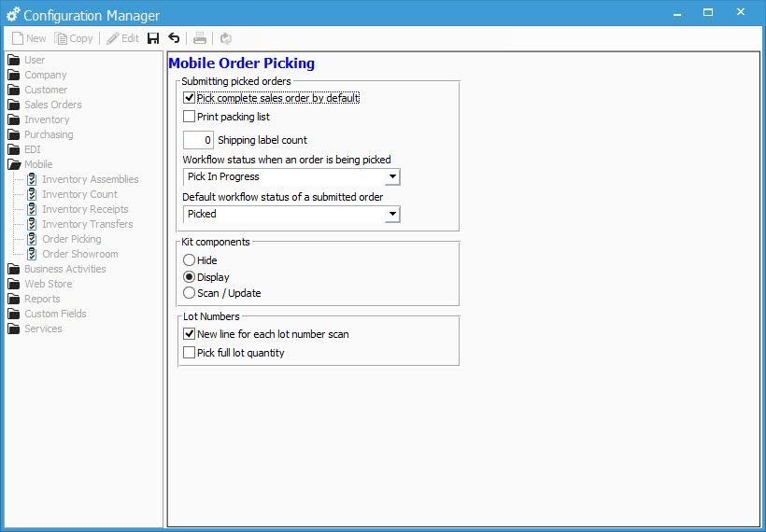Image resolution: width=766 pixels, height=532 pixels.
Task: Click the Order Picking checklist icon
Action: click(32, 239)
